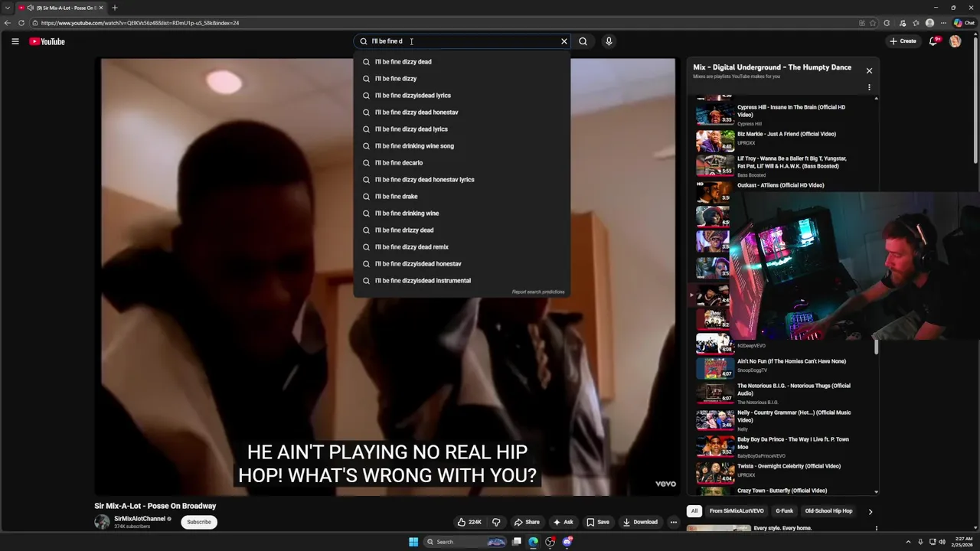This screenshot has width=980, height=551.
Task: Open playlist options three-dot menu
Action: coord(869,87)
